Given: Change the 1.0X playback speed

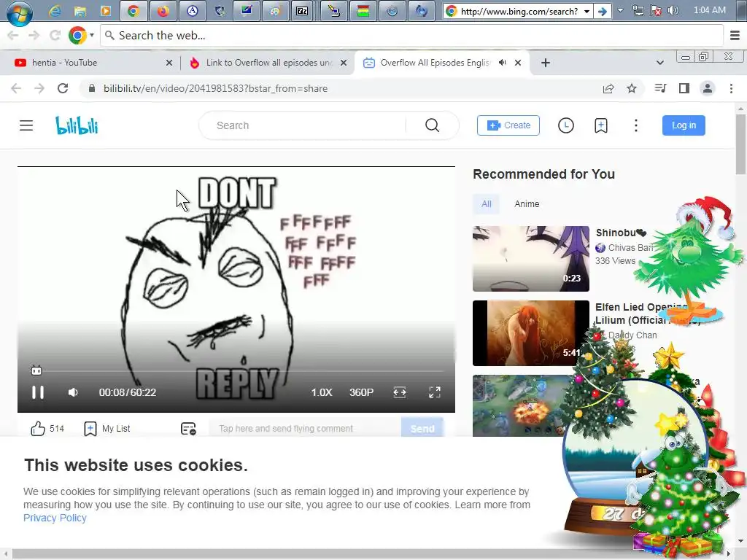Looking at the screenshot, I should click(x=322, y=392).
